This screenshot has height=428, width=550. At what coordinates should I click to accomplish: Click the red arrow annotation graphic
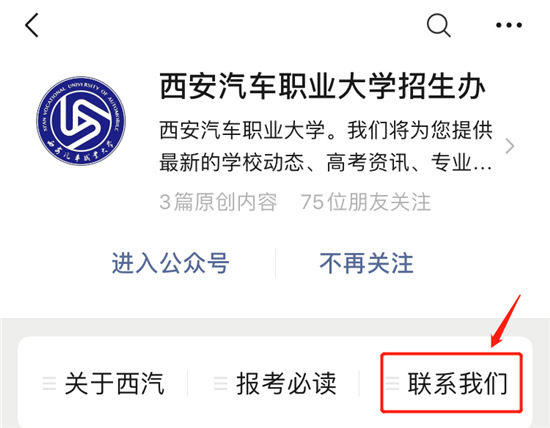pos(505,321)
